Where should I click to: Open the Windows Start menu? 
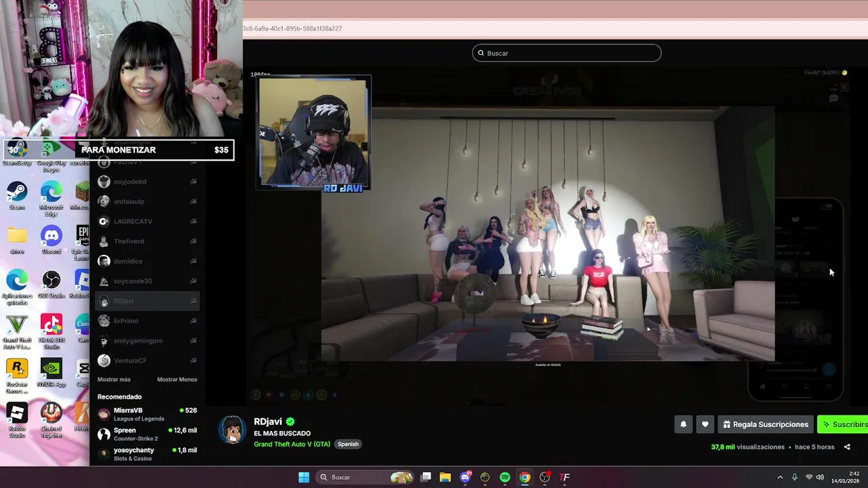tap(304, 477)
